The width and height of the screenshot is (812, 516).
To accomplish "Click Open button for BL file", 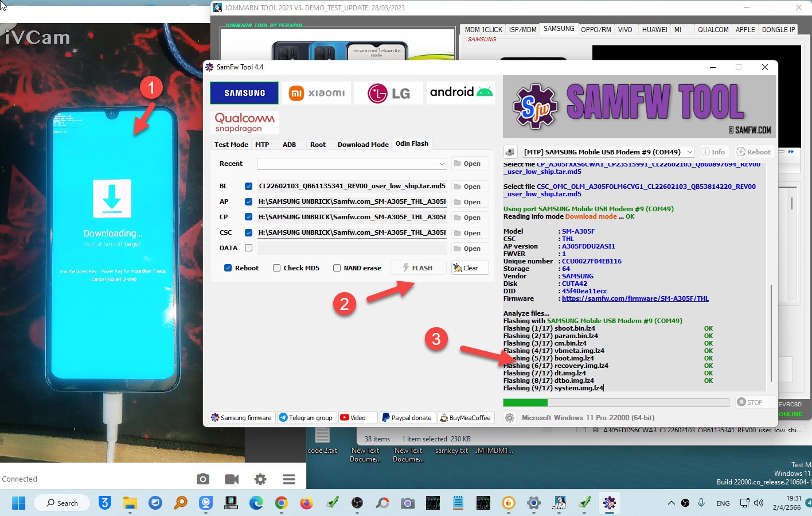I will [x=470, y=187].
